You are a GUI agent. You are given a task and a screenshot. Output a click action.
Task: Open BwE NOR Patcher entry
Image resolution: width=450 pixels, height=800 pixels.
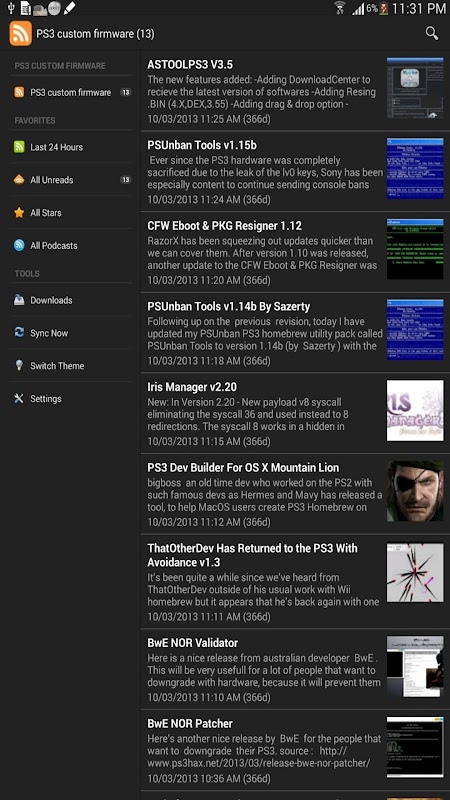[295, 751]
